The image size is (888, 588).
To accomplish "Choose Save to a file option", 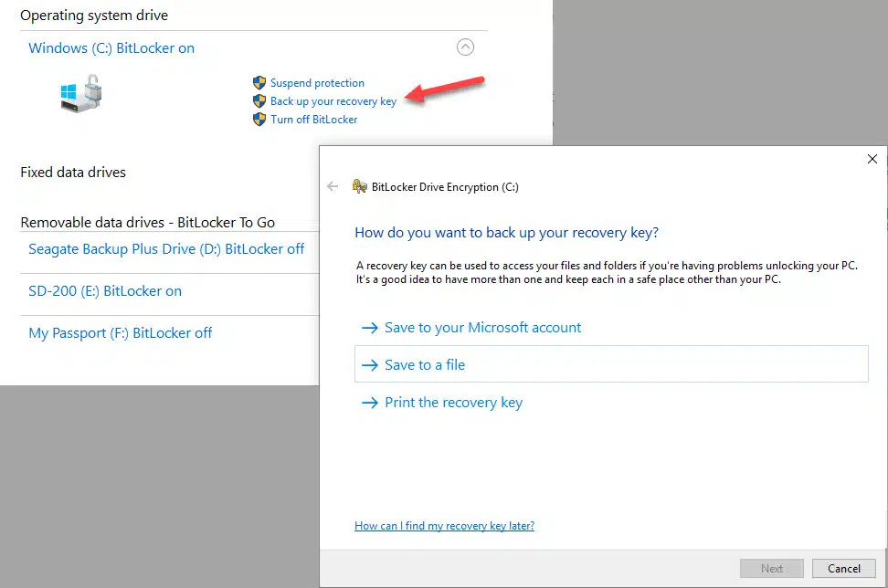I will 611,364.
